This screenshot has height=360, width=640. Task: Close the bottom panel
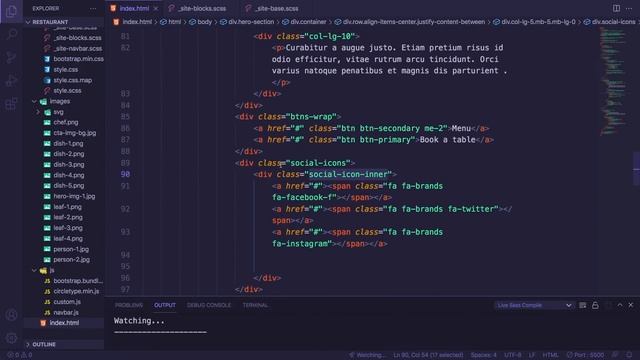631,305
